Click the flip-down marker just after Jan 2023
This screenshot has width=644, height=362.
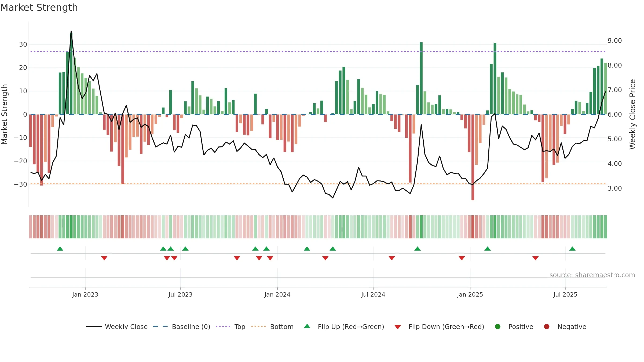tap(104, 258)
